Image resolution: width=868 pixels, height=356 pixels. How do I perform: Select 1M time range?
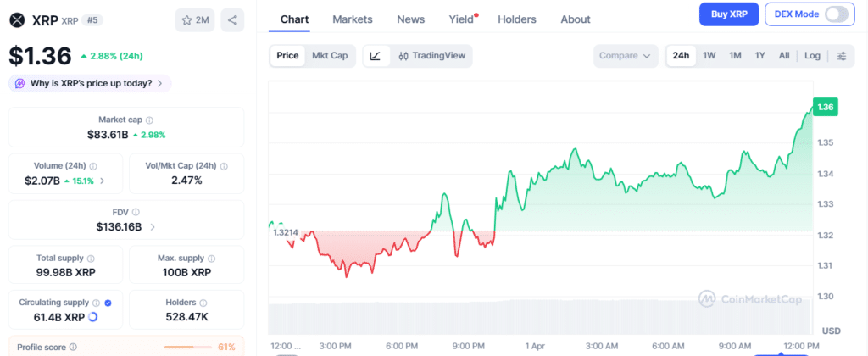click(735, 56)
